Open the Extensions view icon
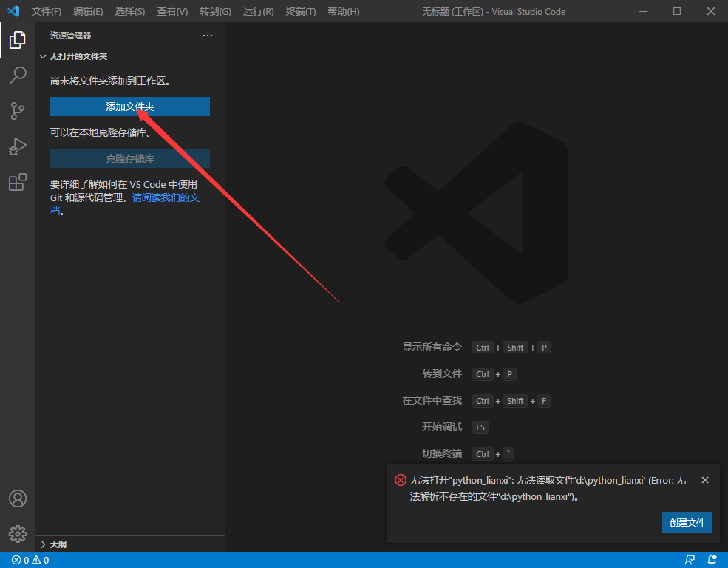This screenshot has width=728, height=568. (18, 182)
